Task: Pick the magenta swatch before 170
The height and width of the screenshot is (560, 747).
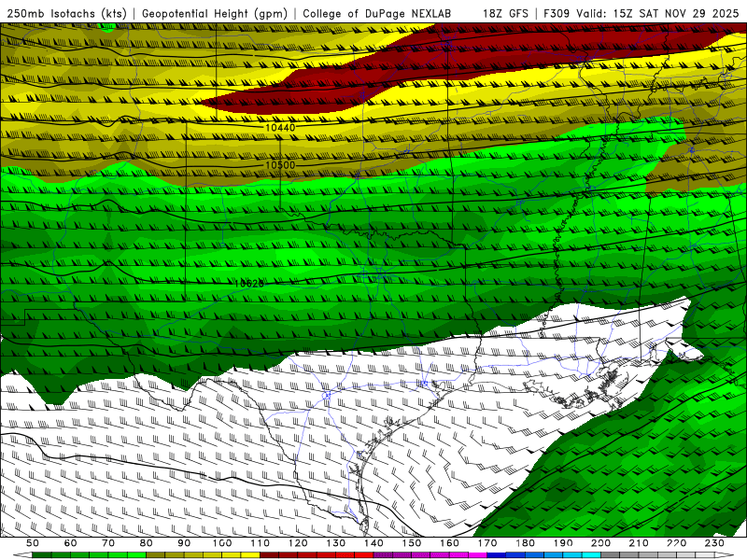Action: tap(478, 555)
